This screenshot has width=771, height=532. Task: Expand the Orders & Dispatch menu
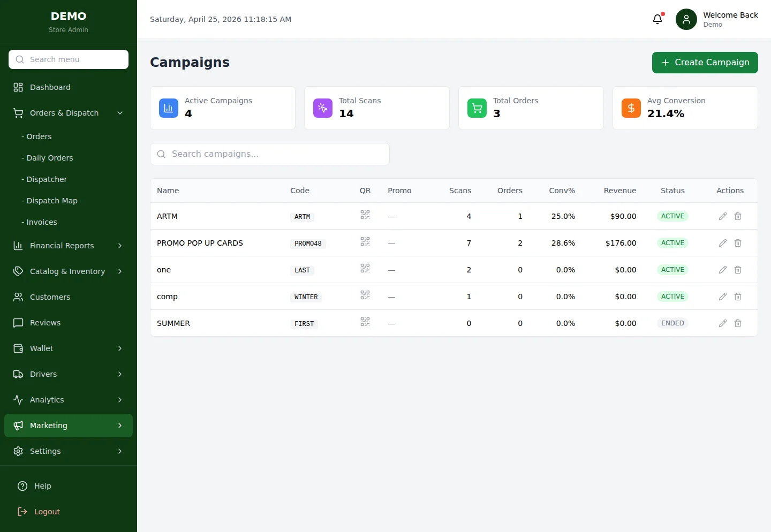click(x=64, y=113)
